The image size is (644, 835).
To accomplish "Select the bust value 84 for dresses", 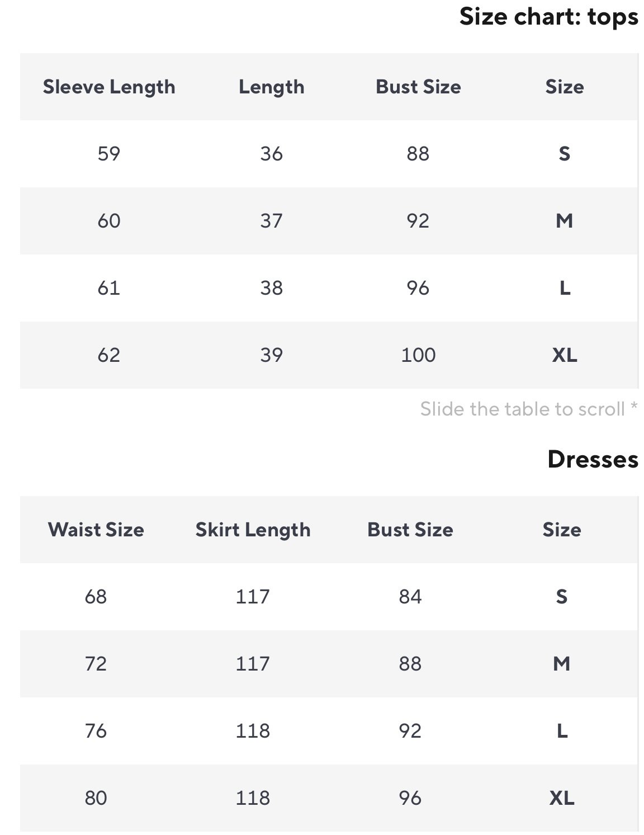I will 410,597.
